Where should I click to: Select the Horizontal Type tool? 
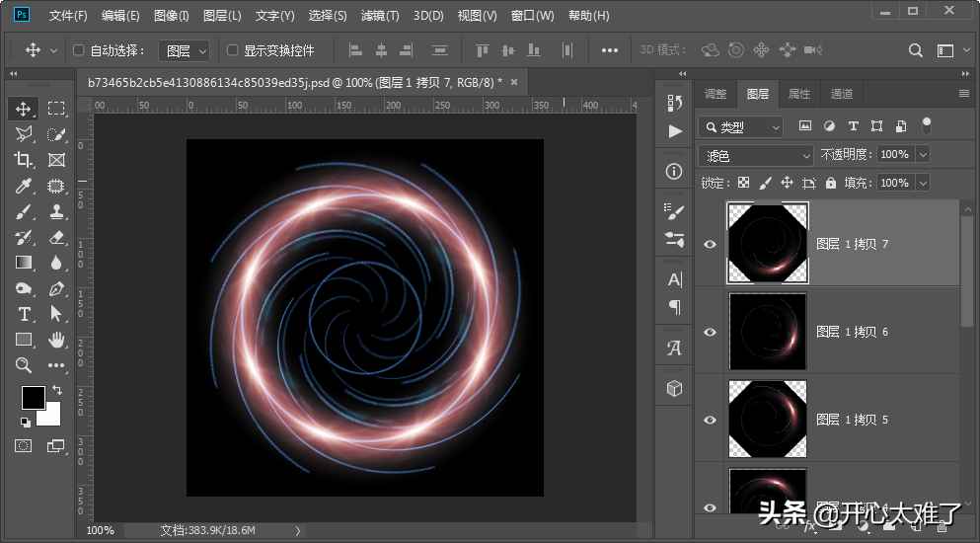[23, 314]
